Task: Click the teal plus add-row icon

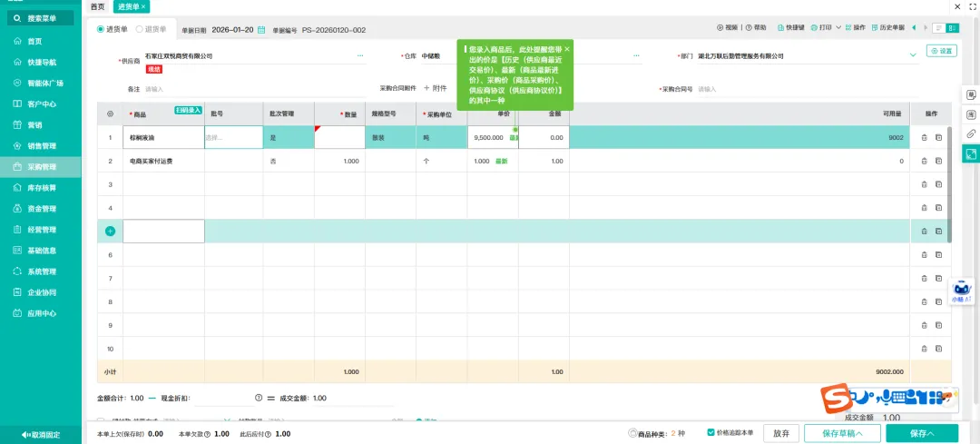Action: (110, 232)
